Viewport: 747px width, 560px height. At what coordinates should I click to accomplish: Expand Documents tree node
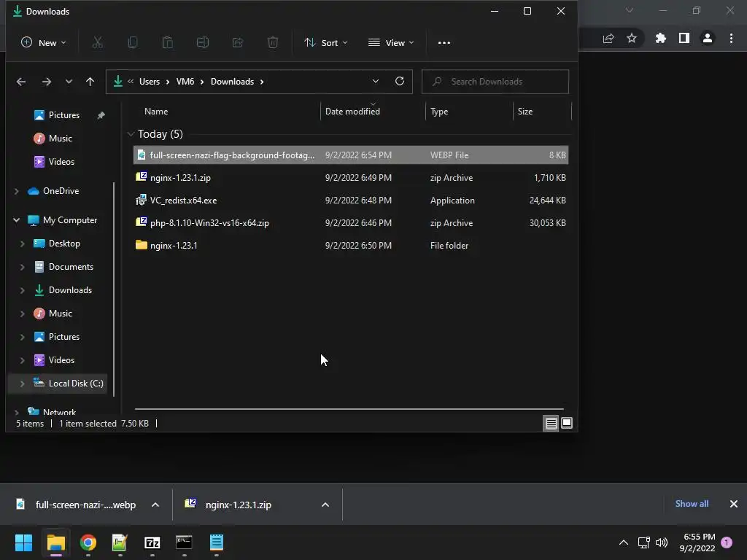(23, 267)
